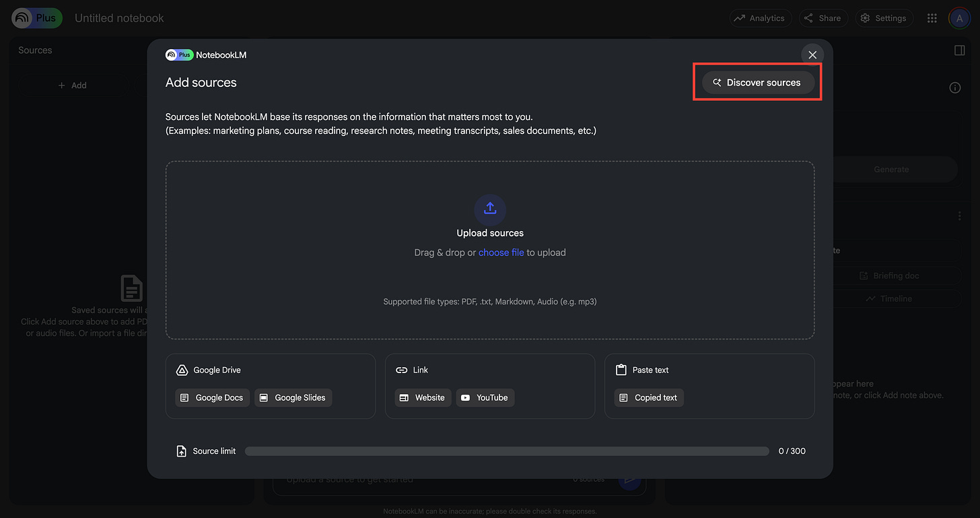980x518 pixels.
Task: Click the Copied text chip icon
Action: (623, 397)
